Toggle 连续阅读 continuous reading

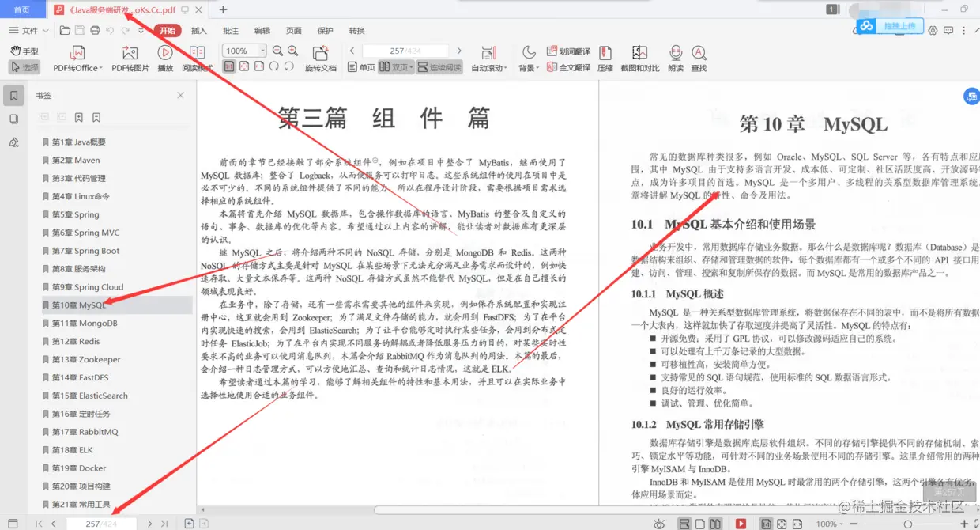pos(439,67)
